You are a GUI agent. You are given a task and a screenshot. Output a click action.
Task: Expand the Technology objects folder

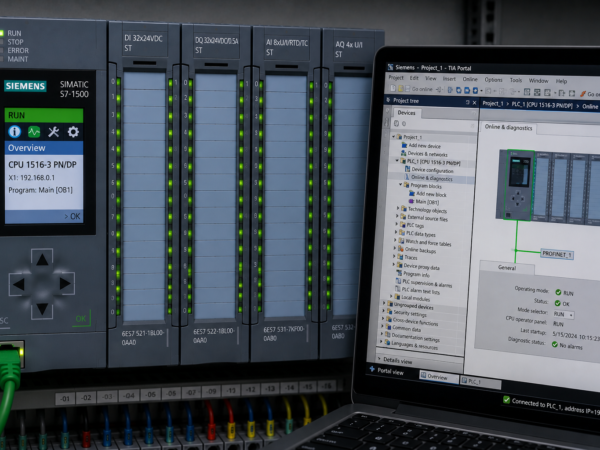coord(398,208)
